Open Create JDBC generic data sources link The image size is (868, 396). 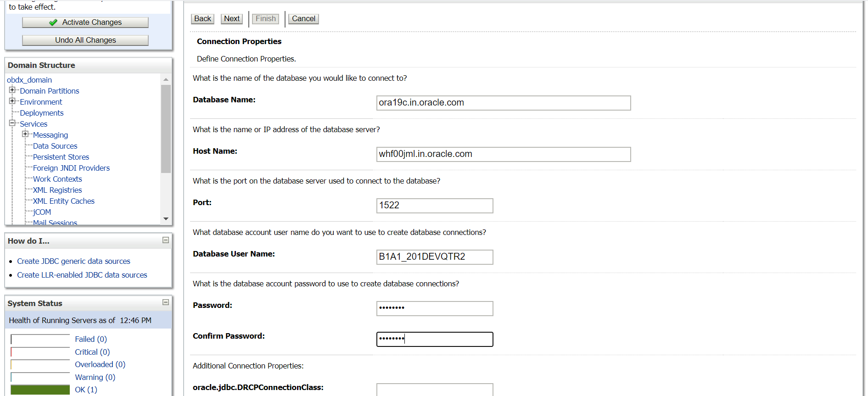73,261
